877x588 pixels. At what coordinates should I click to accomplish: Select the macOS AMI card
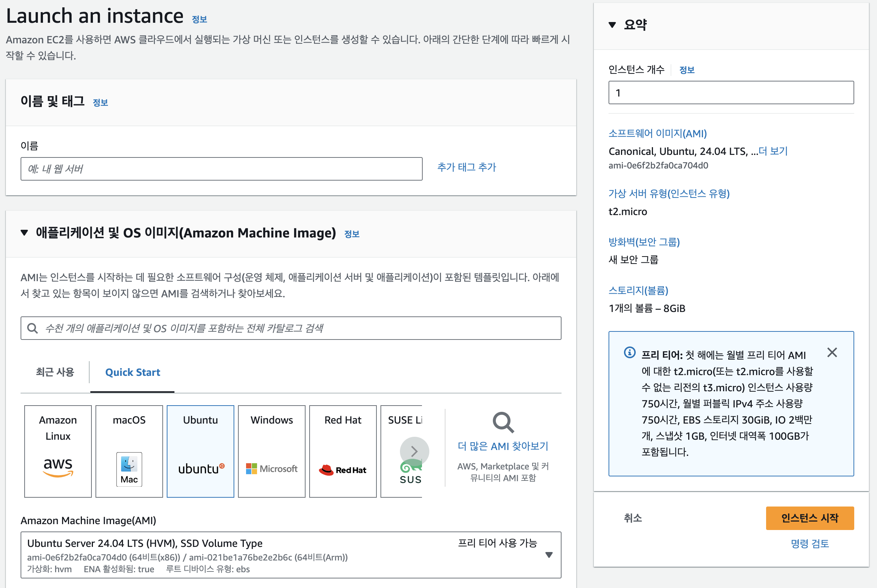click(129, 451)
